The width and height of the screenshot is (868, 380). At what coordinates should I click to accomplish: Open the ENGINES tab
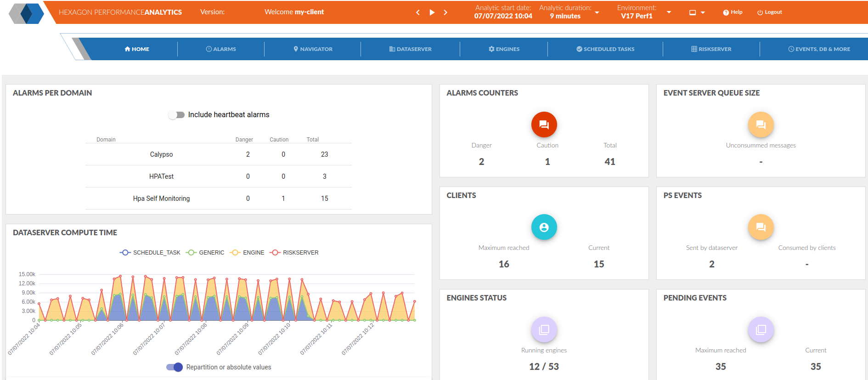click(x=504, y=49)
